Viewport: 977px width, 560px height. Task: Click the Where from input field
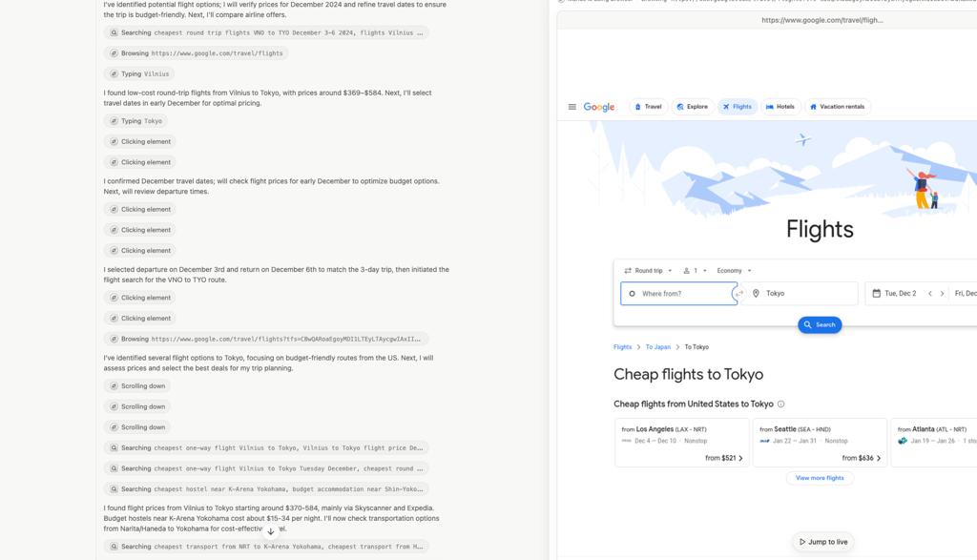(678, 294)
